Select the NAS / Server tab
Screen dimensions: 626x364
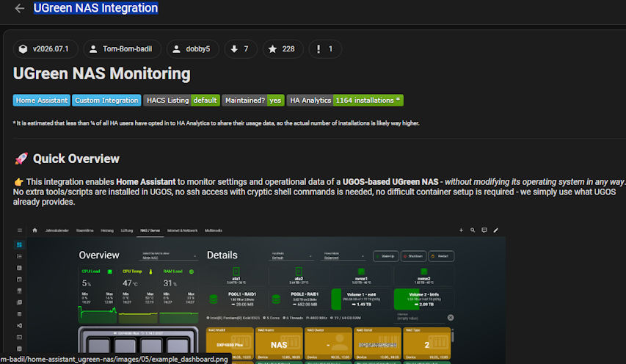click(x=150, y=230)
